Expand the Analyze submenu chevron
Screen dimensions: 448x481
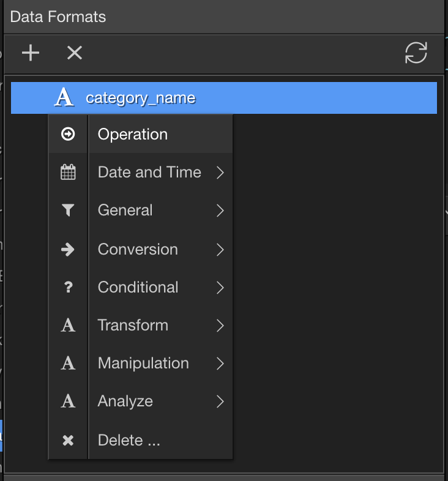[220, 402]
